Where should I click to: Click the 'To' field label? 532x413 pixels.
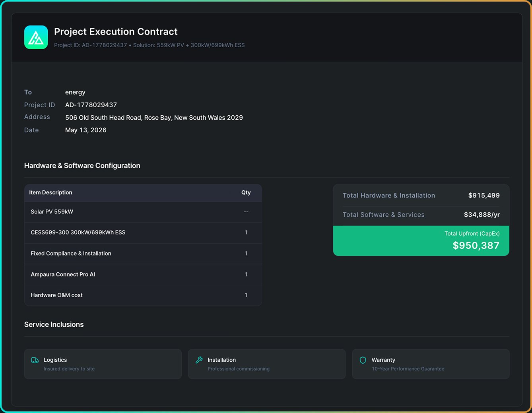pos(28,92)
